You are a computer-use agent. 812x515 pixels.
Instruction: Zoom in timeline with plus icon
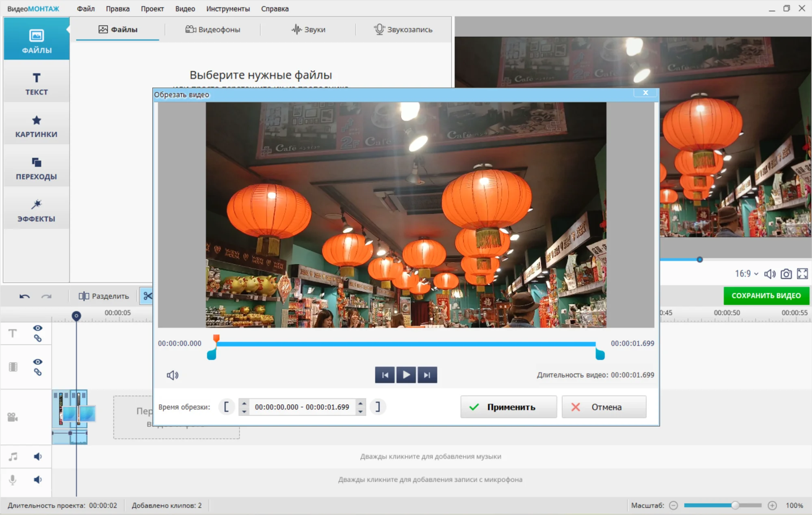(772, 505)
